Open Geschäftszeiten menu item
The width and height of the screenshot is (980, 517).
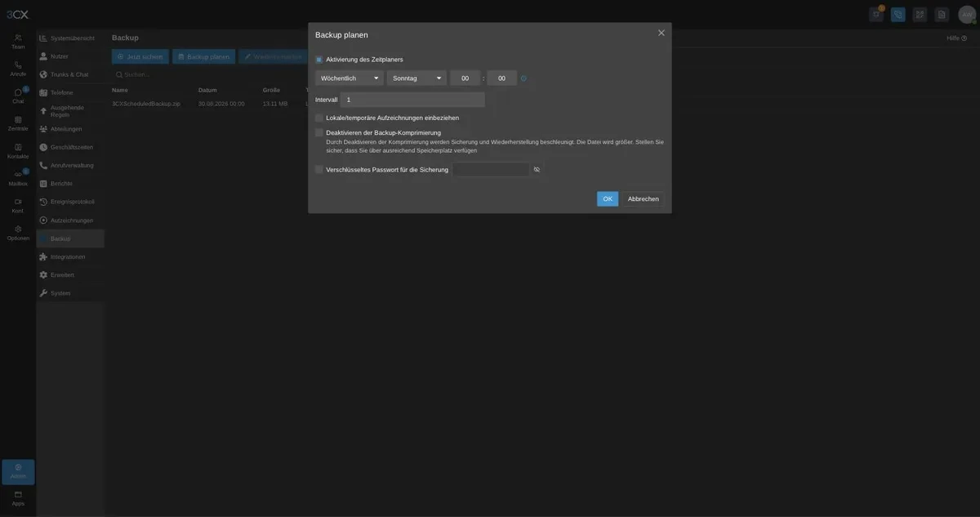coord(70,147)
